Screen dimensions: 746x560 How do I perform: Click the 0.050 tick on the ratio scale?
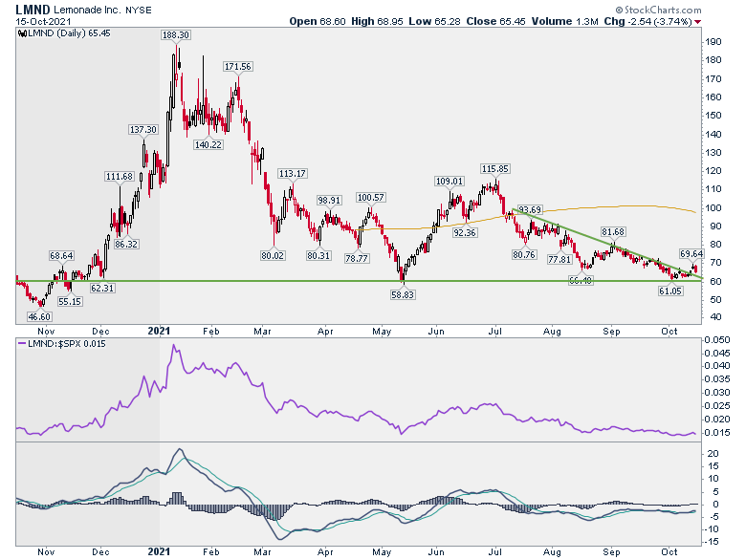pos(717,340)
